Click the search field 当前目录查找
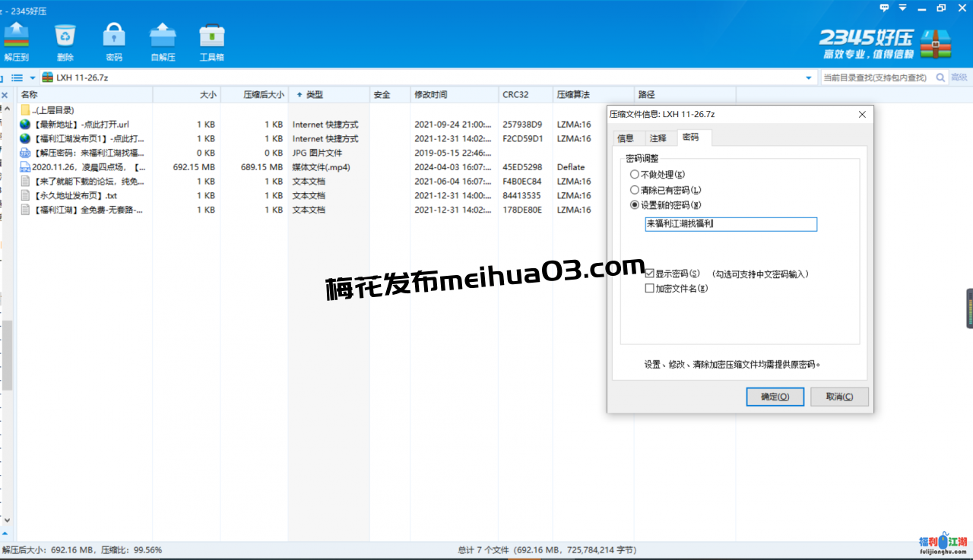The image size is (973, 560). pyautogui.click(x=876, y=78)
